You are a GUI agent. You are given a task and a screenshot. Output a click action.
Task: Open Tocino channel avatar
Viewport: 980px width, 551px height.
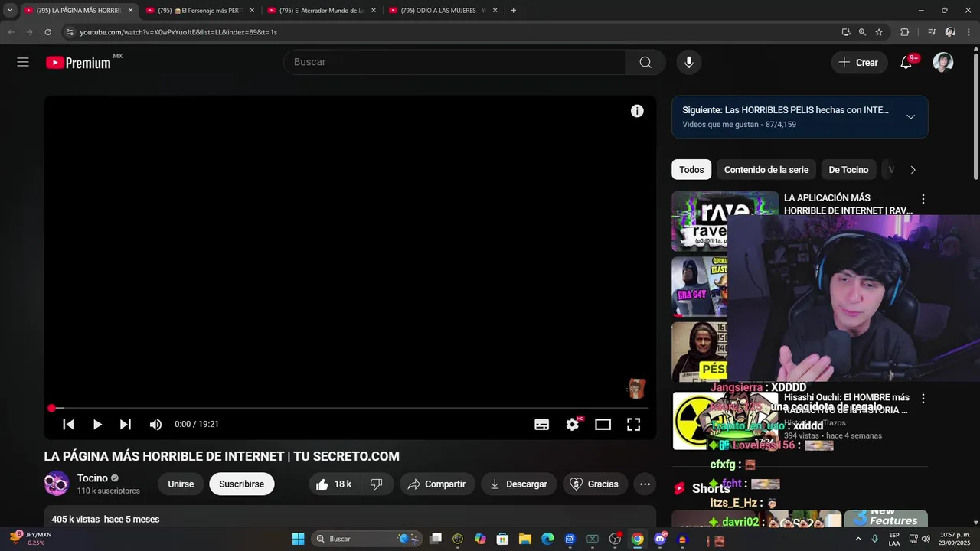click(57, 484)
